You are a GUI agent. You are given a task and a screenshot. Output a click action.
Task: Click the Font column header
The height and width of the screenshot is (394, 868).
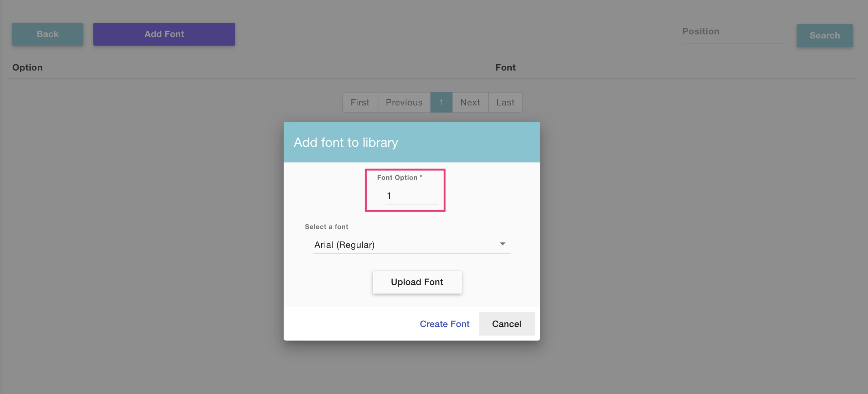[505, 68]
